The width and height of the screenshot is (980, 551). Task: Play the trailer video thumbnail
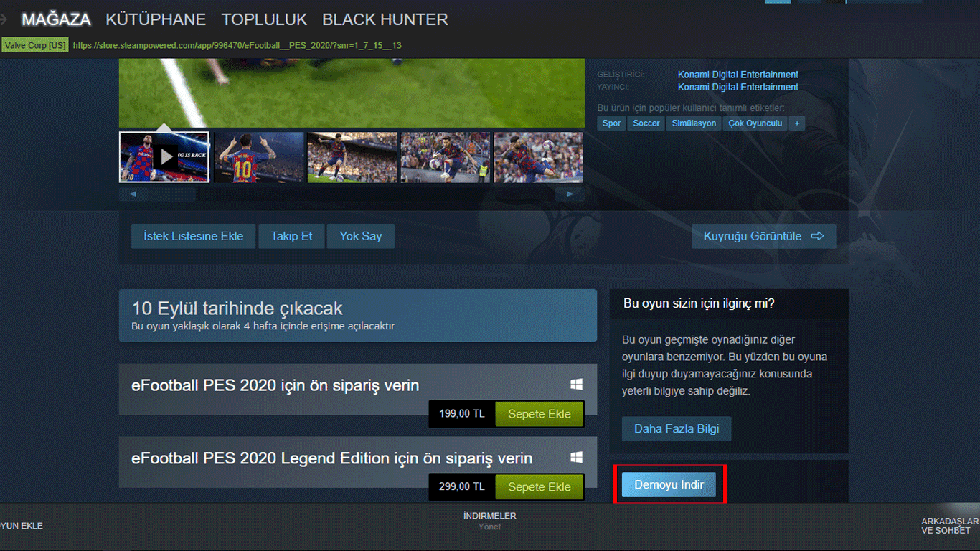coord(164,156)
